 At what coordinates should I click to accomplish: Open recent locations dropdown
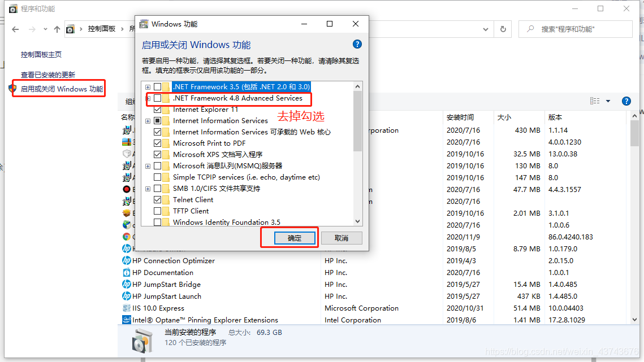45,29
